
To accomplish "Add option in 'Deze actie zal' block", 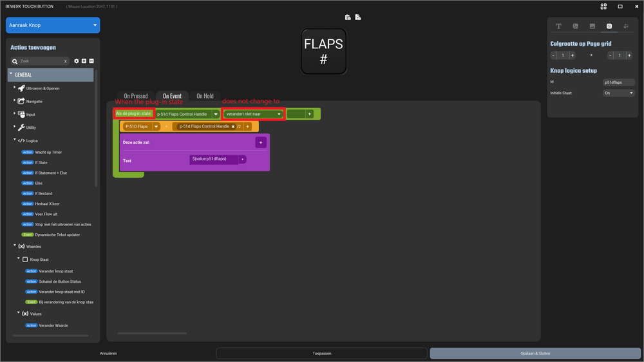I will click(x=261, y=142).
